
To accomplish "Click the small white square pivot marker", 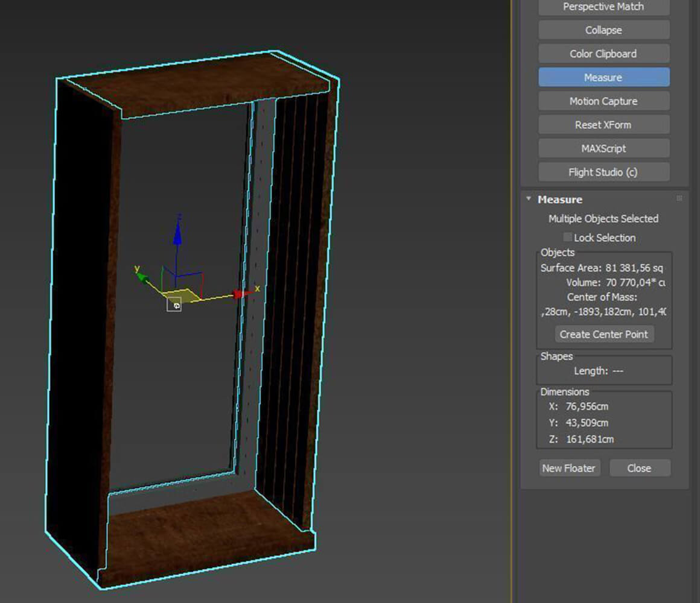I will [x=174, y=305].
